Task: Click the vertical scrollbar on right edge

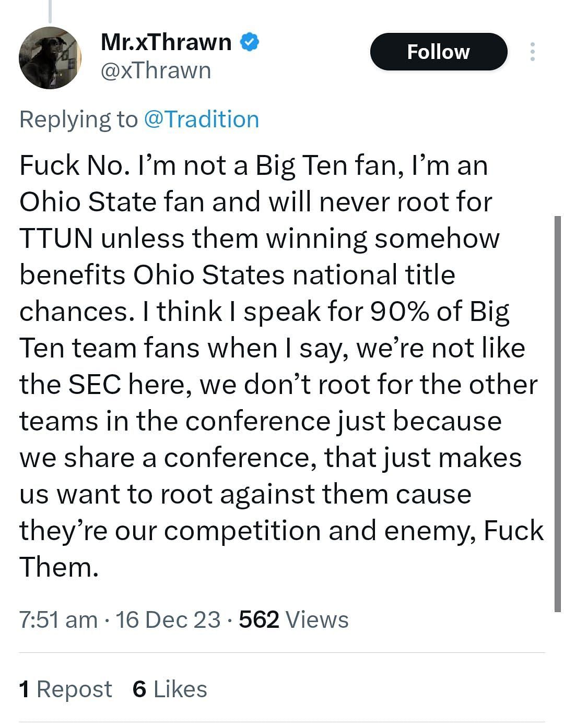Action: tap(557, 412)
